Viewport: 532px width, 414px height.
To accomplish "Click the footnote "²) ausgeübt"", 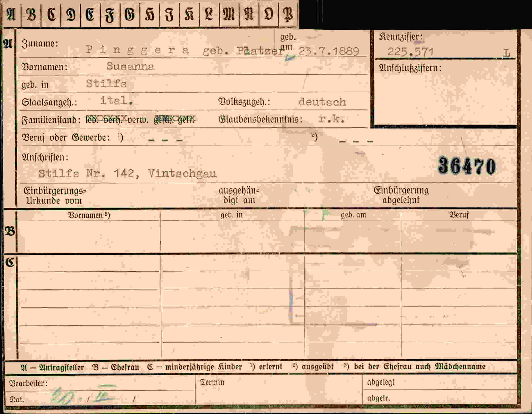I will click(313, 366).
